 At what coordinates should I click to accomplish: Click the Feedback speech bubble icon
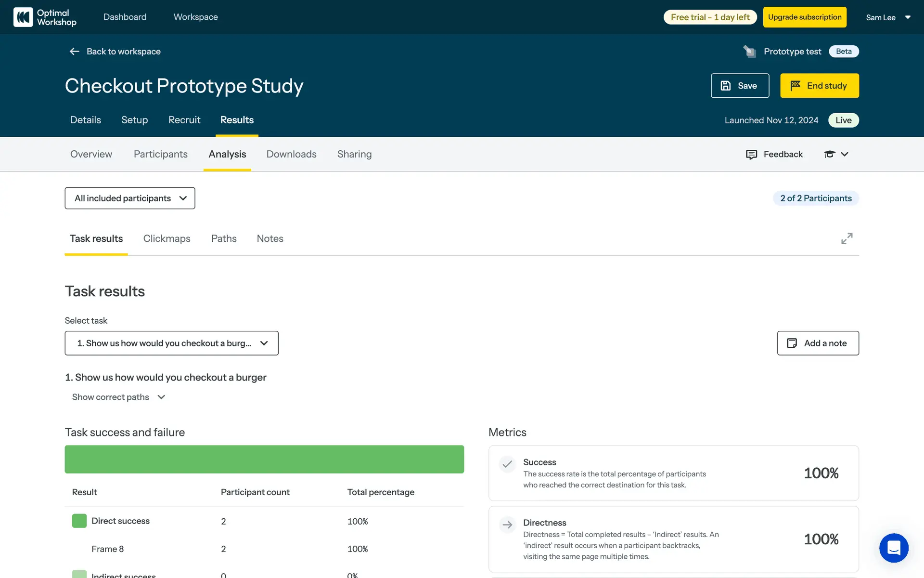751,154
